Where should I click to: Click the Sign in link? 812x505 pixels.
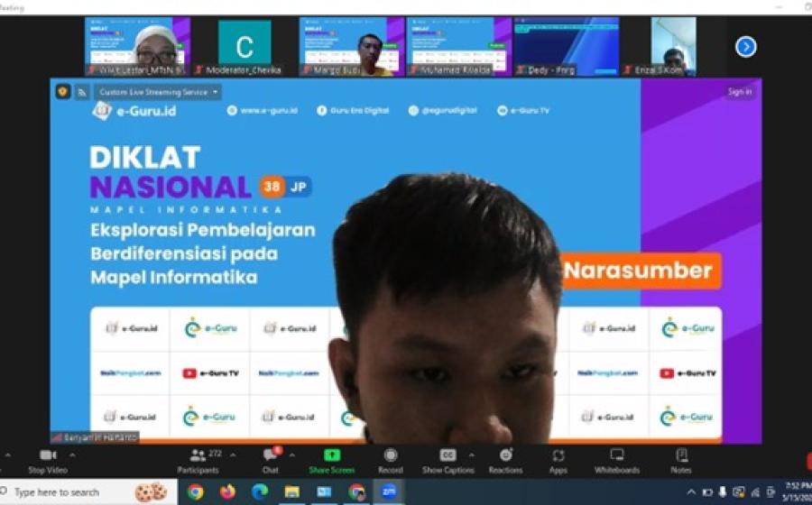pos(740,92)
